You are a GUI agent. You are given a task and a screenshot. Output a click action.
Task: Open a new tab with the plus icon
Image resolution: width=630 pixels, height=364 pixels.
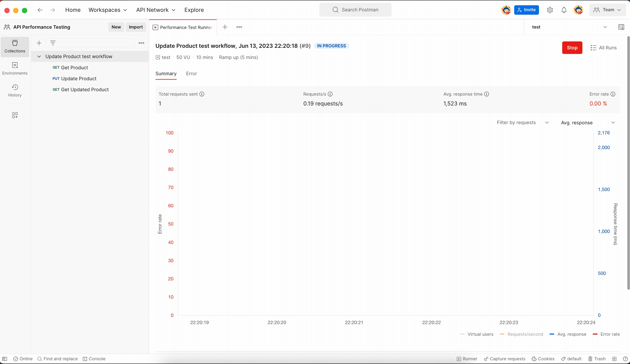(x=225, y=27)
